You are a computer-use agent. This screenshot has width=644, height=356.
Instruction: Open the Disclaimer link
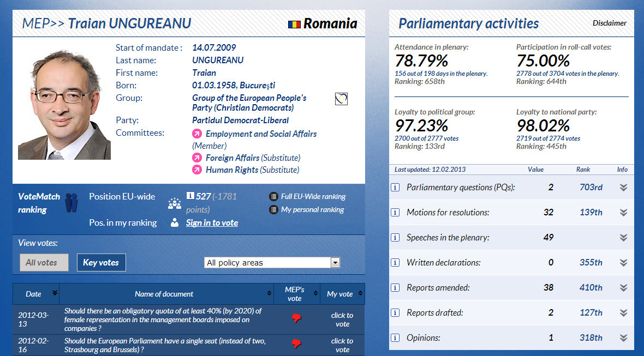pos(610,23)
